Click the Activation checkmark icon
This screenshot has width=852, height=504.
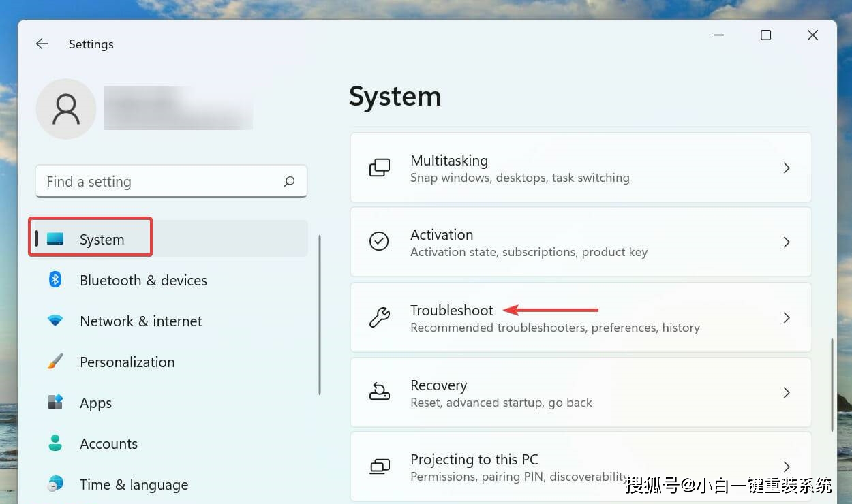[379, 241]
